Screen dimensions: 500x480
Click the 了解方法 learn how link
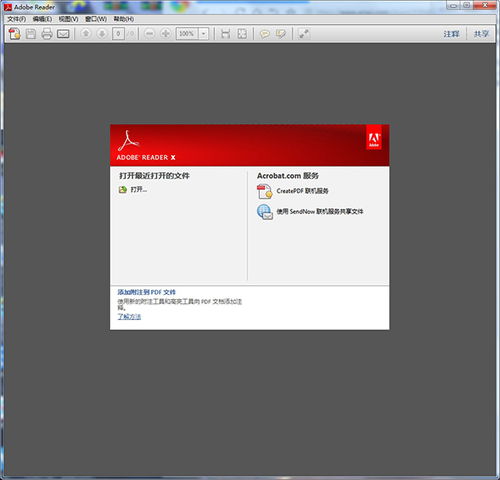coord(129,316)
